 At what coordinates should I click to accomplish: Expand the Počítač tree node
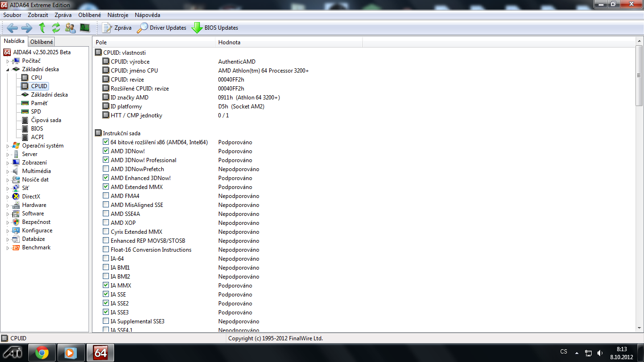tap(8, 61)
